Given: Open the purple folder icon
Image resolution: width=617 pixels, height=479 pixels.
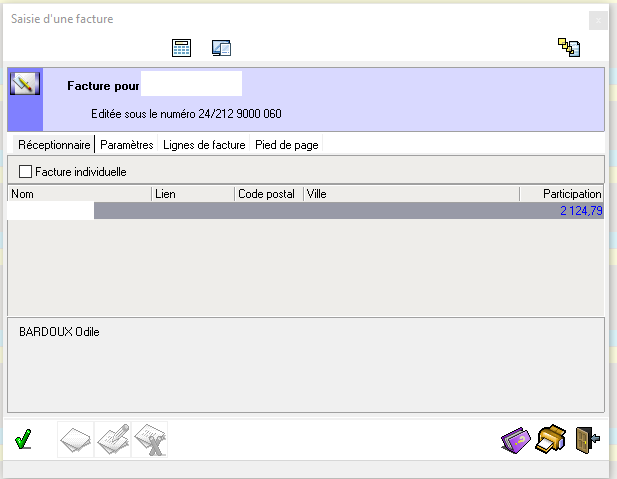Looking at the screenshot, I should pos(517,440).
